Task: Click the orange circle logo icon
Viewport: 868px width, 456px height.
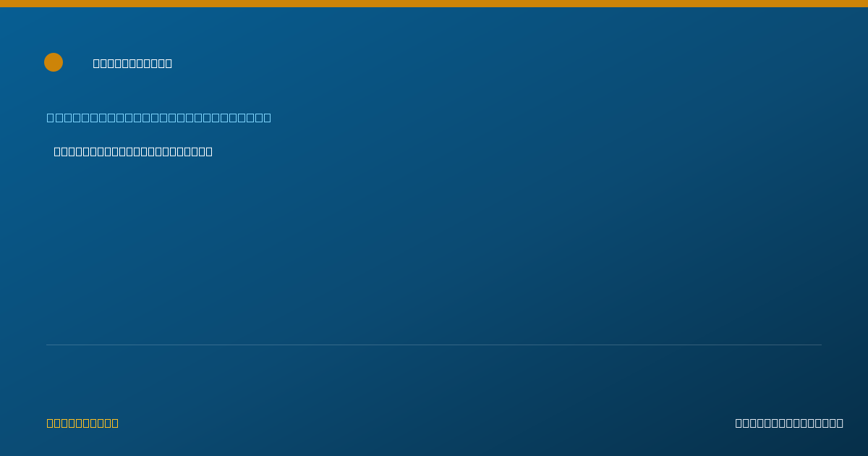Action: point(54,62)
